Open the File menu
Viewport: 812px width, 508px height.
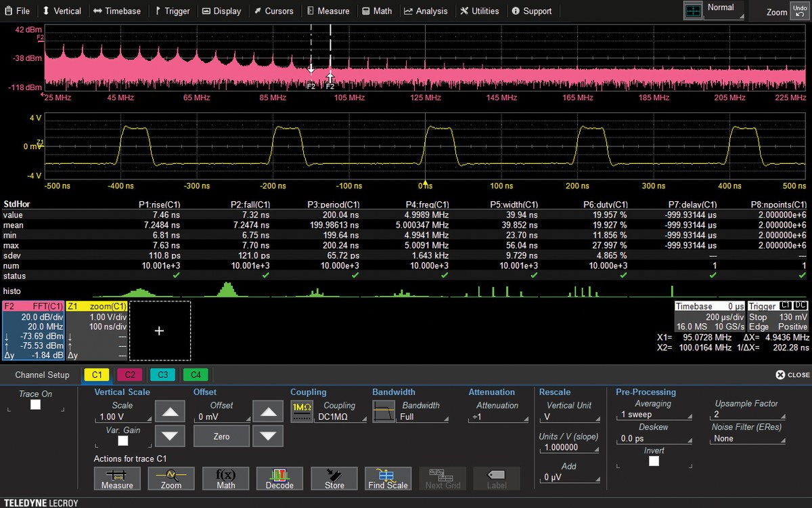[x=18, y=11]
